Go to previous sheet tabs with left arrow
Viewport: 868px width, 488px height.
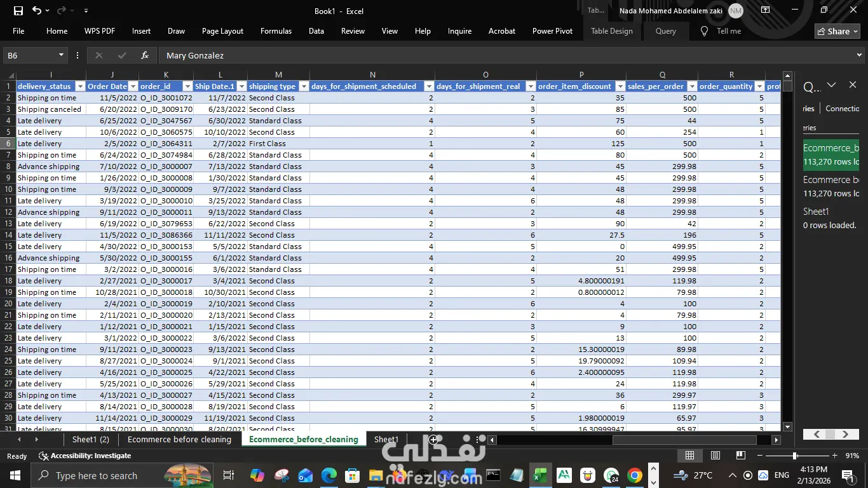[x=19, y=439]
